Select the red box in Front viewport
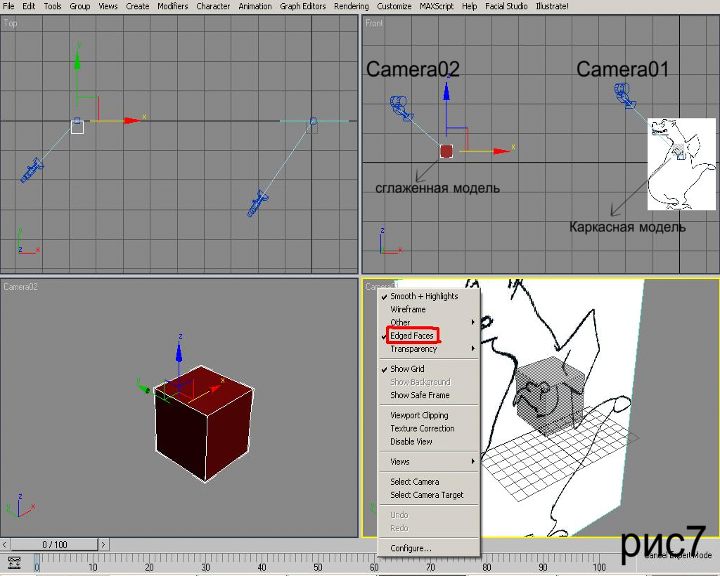Image resolution: width=720 pixels, height=576 pixels. coord(446,151)
